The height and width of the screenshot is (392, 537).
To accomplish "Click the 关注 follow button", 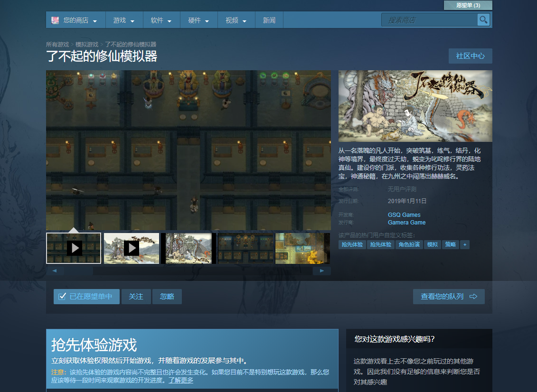I will (x=136, y=297).
